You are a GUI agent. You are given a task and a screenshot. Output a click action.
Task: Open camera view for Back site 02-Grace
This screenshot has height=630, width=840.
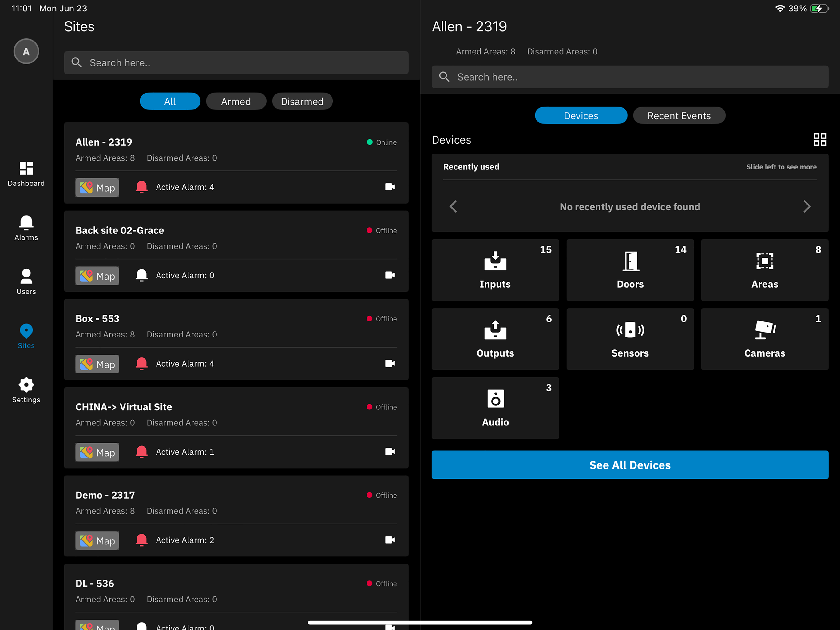tap(390, 275)
